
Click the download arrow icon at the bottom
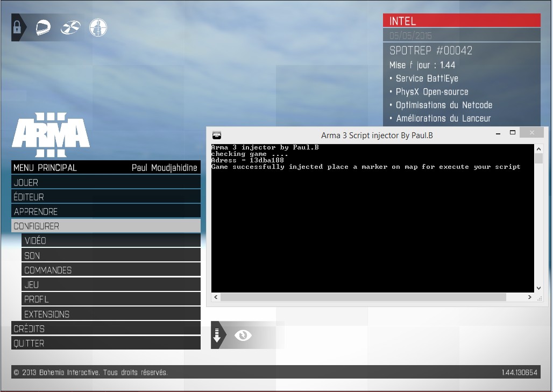click(217, 335)
